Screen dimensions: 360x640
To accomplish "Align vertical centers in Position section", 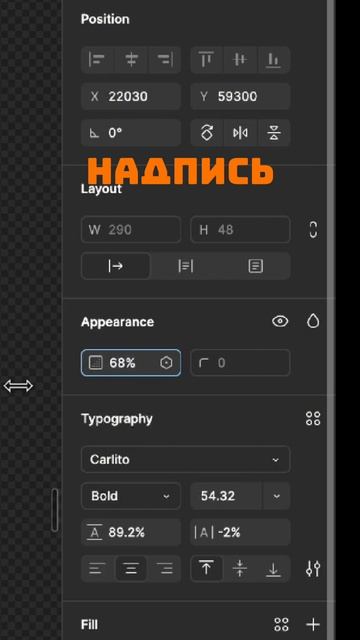I will [240, 60].
